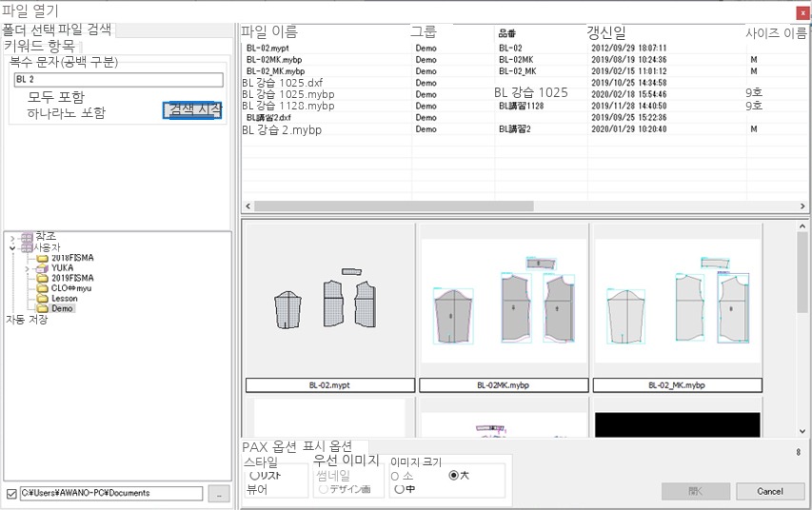Select the 모두 포함 search option
The image size is (812, 510).
(x=56, y=97)
